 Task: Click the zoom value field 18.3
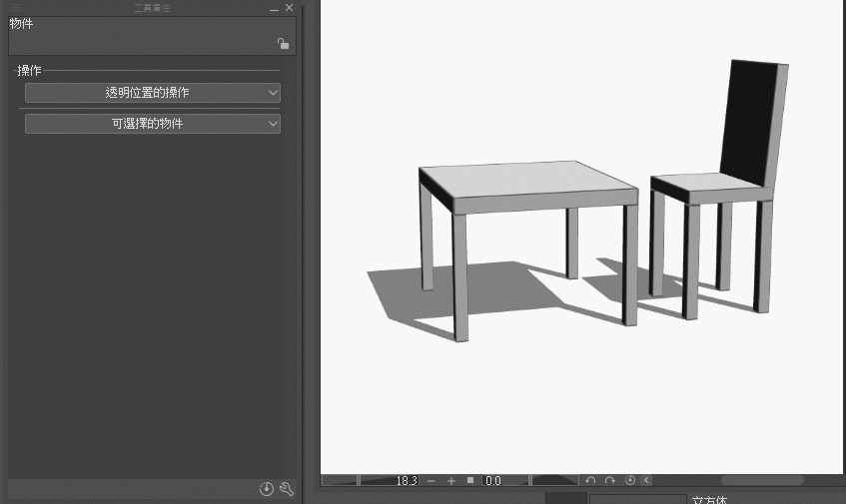407,480
